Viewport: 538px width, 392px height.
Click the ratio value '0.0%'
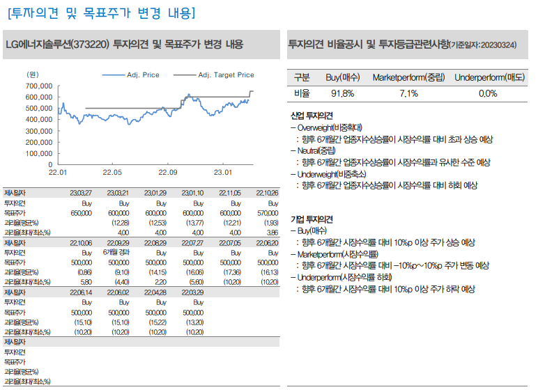click(x=488, y=93)
